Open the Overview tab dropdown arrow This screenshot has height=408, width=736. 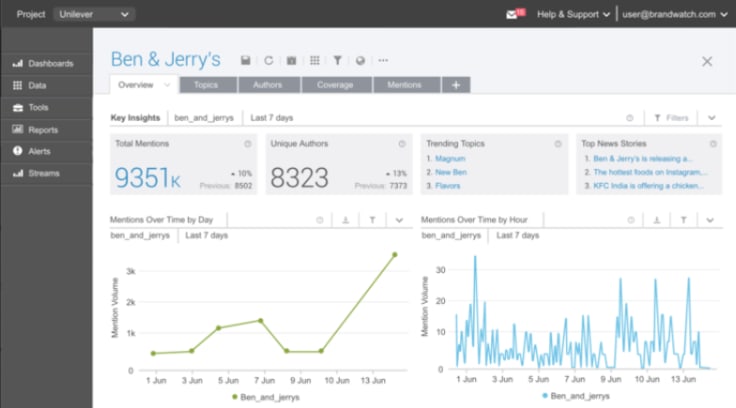click(167, 85)
